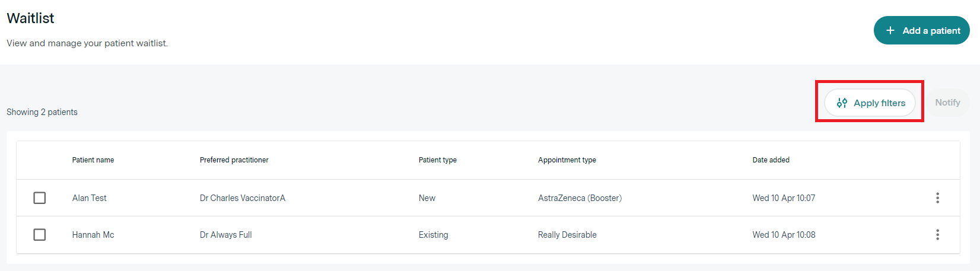Open the three-dot menu for Hannah Mc
The image size is (980, 271).
tap(937, 235)
